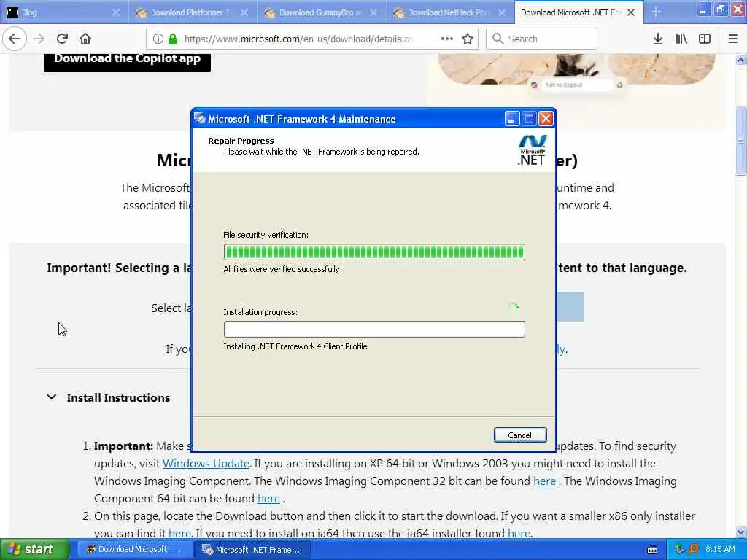This screenshot has height=560, width=747.
Task: Open the library bookshelf icon
Action: tap(681, 39)
